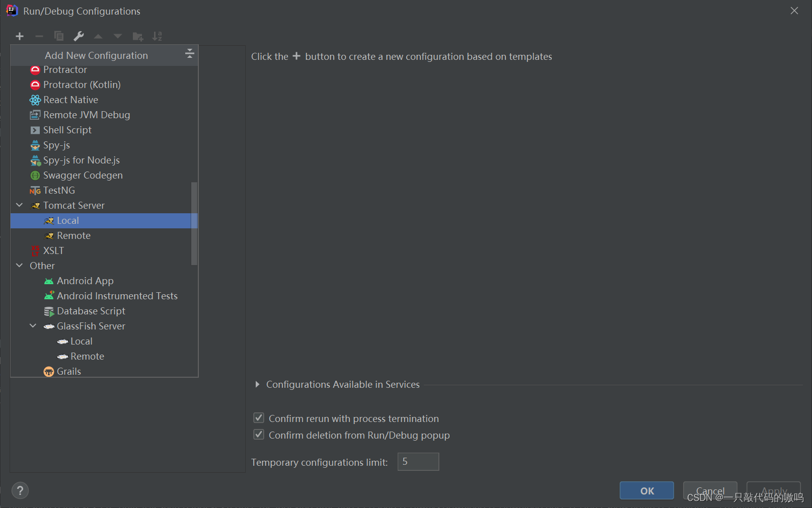The image size is (812, 508).
Task: Open help with the question mark button
Action: coord(20,490)
